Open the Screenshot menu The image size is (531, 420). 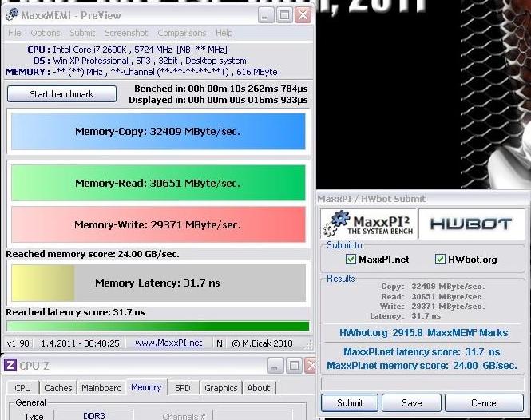tap(126, 33)
